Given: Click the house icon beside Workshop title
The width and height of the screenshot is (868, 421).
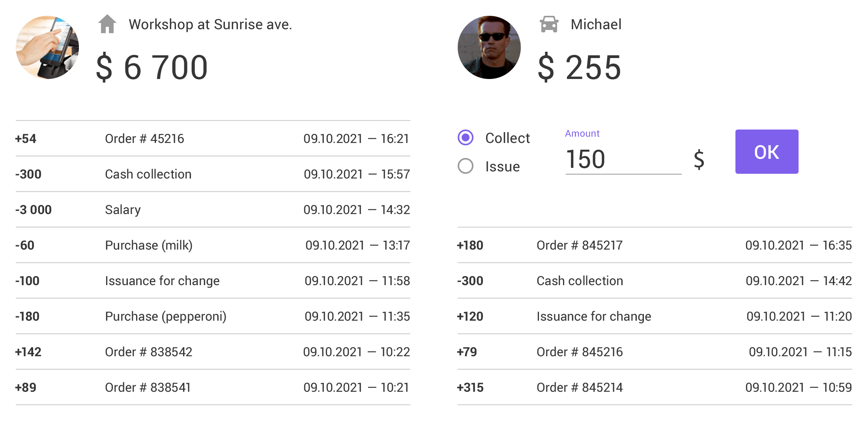Looking at the screenshot, I should [x=107, y=24].
